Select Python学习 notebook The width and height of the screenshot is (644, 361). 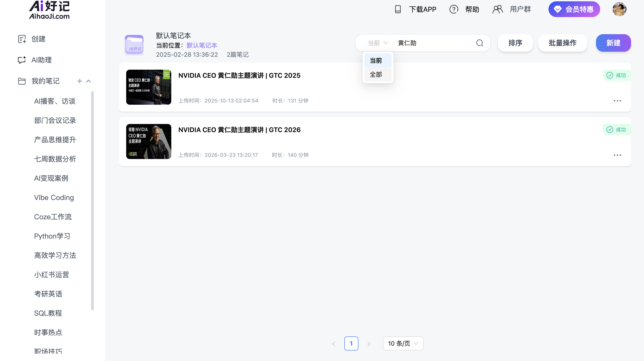(52, 236)
